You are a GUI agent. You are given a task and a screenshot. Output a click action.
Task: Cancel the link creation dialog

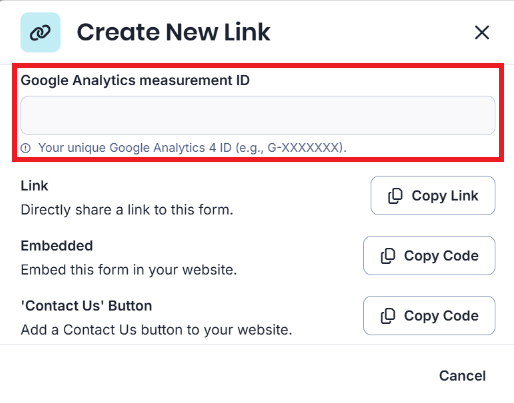[462, 376]
